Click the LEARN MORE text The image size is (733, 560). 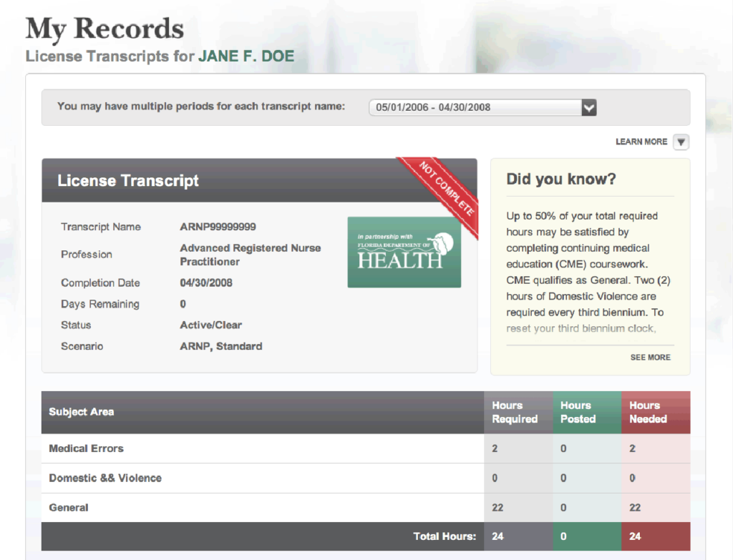click(641, 142)
